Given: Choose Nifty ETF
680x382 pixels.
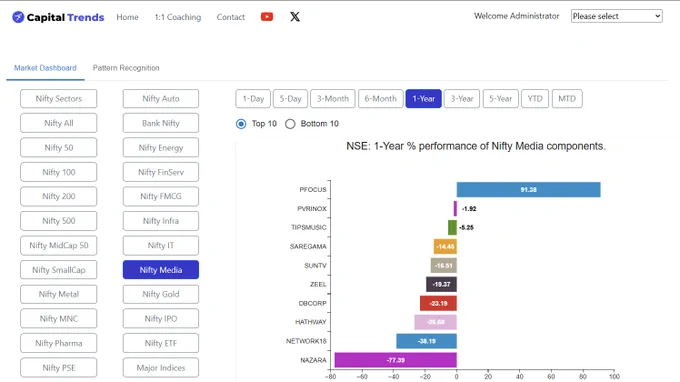Looking at the screenshot, I should point(161,343).
